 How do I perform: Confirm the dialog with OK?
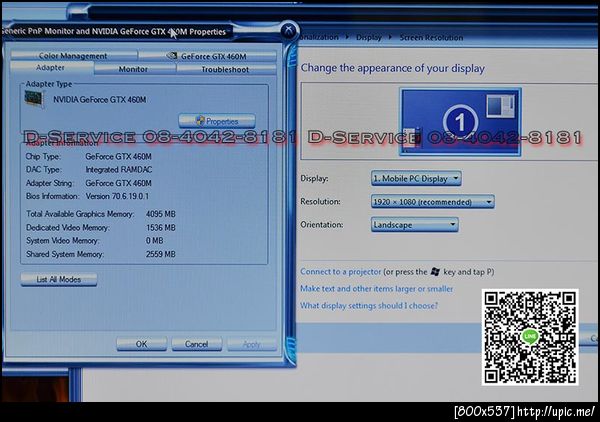coord(142,344)
